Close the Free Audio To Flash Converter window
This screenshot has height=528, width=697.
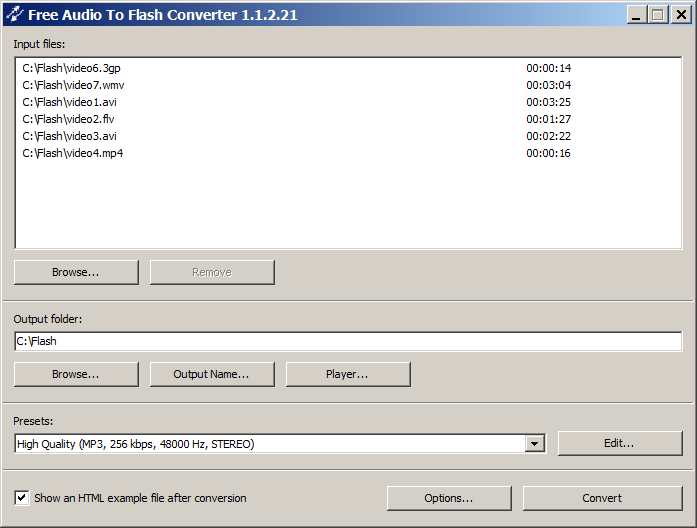[x=679, y=15]
